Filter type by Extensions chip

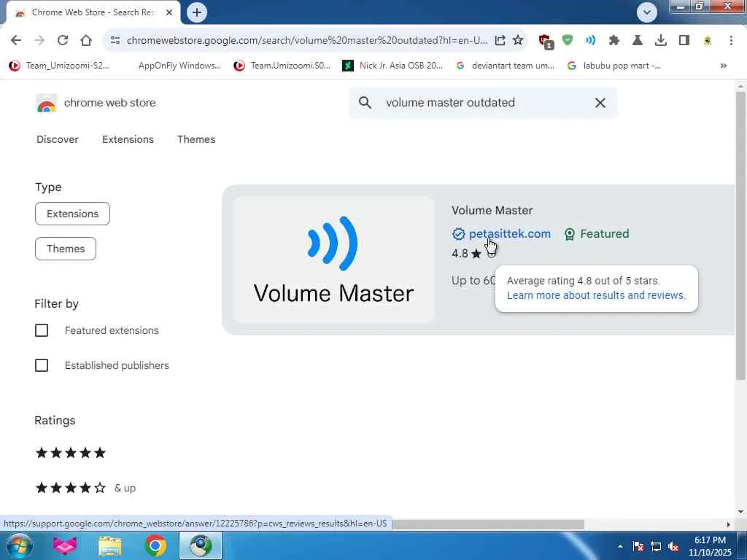pyautogui.click(x=72, y=214)
